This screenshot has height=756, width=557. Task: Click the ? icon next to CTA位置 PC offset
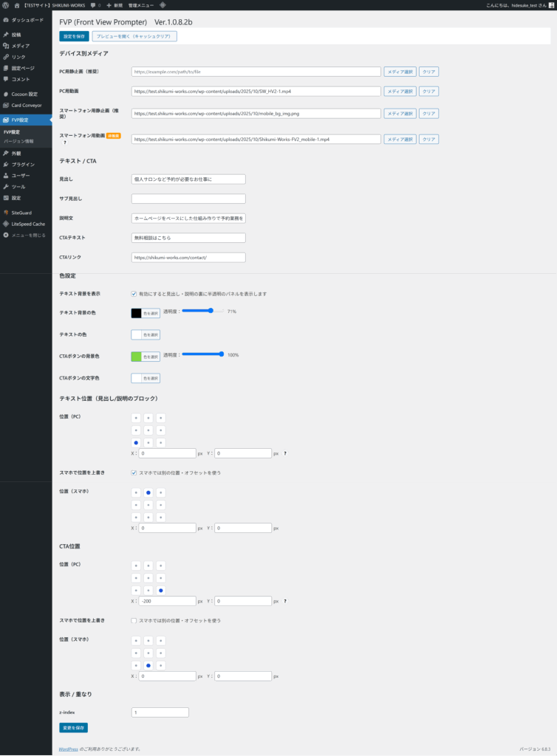(x=285, y=601)
